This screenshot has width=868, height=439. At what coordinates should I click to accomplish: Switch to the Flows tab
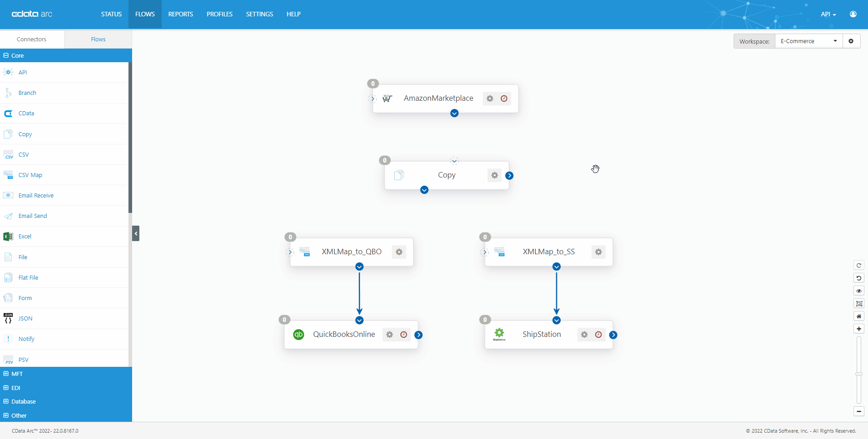tap(98, 39)
